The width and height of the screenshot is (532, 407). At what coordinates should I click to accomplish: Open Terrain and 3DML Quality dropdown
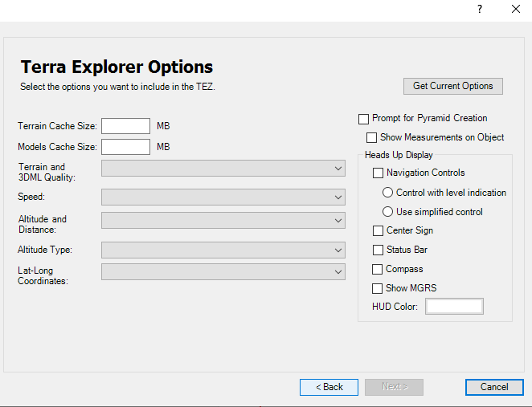pyautogui.click(x=223, y=169)
